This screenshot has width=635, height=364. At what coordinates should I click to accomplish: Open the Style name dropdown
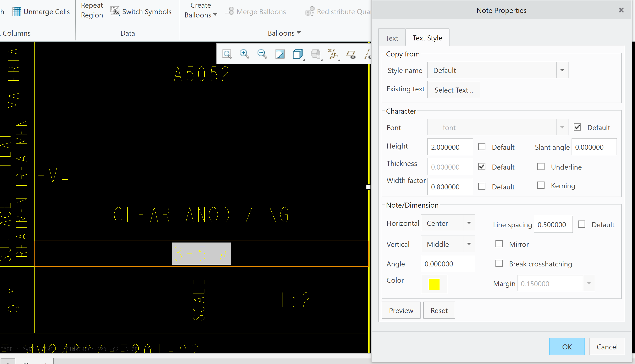point(562,70)
